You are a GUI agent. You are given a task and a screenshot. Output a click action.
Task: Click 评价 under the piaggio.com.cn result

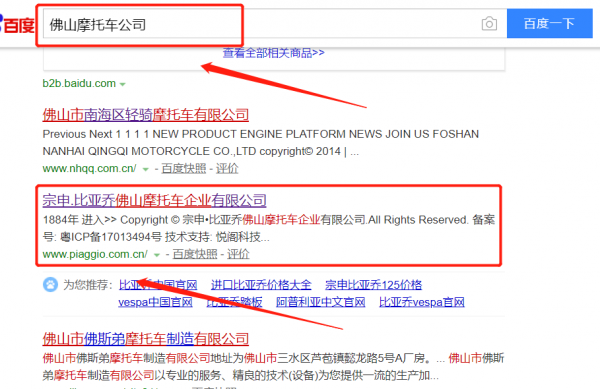(x=238, y=254)
